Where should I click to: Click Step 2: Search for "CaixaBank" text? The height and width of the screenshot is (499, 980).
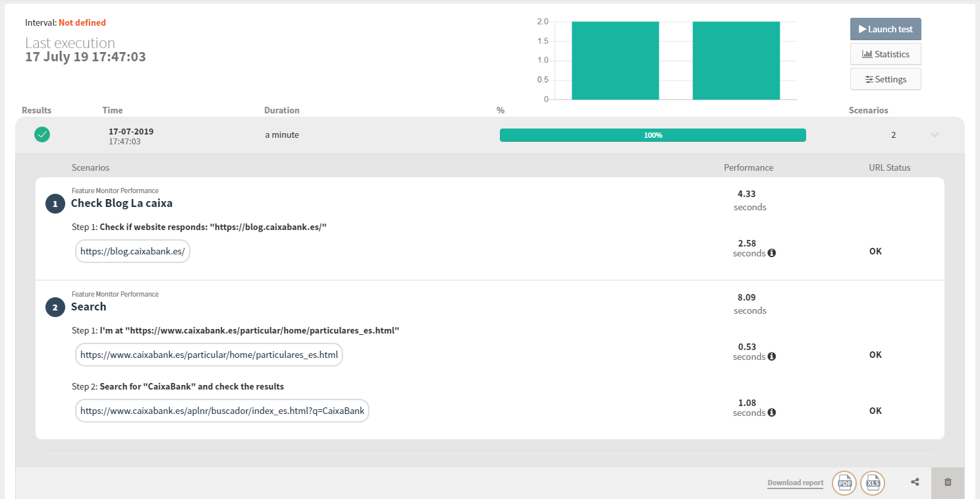tap(178, 386)
